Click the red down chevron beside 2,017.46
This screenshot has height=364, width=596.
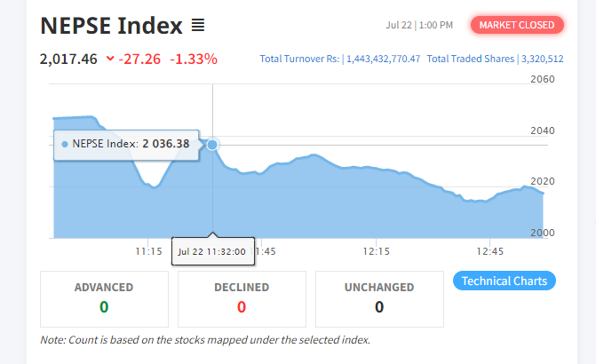point(110,59)
